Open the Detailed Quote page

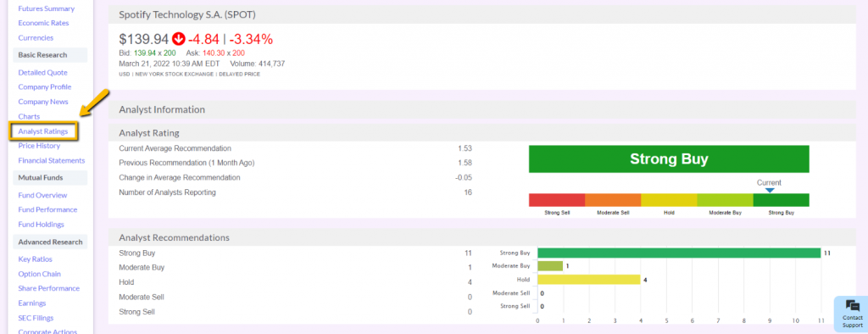[42, 73]
